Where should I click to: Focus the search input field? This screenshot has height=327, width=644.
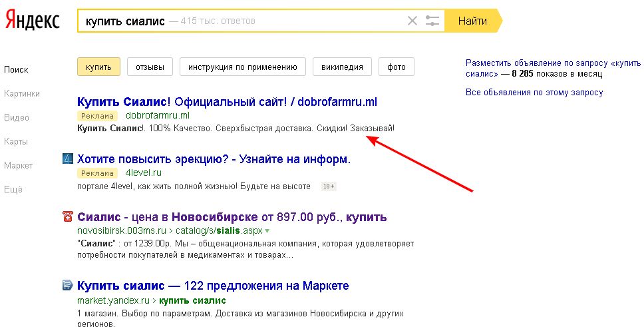click(x=279, y=21)
